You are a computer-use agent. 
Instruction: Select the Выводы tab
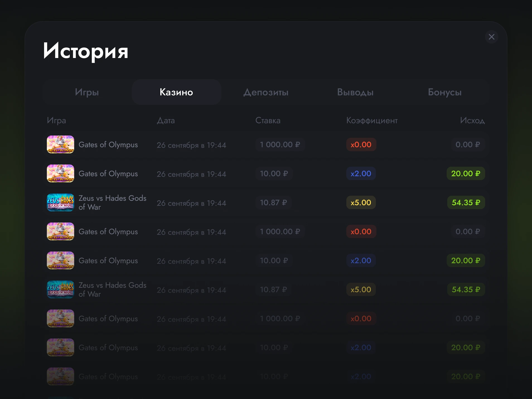pos(356,92)
